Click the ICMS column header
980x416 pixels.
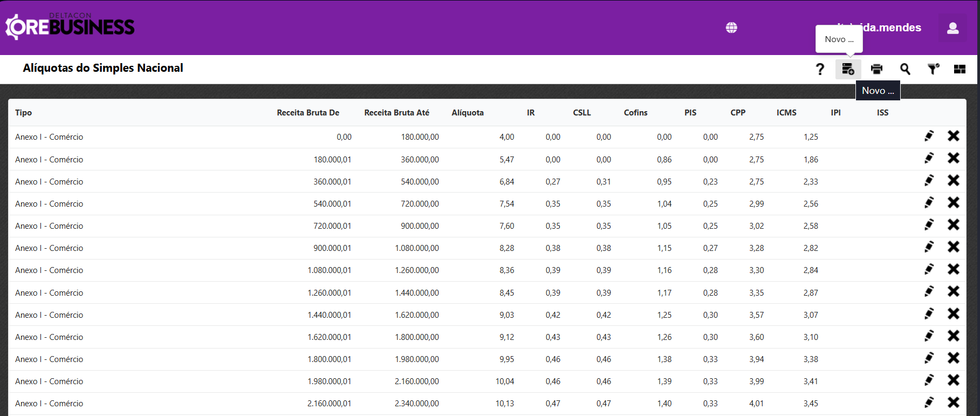[x=786, y=113]
